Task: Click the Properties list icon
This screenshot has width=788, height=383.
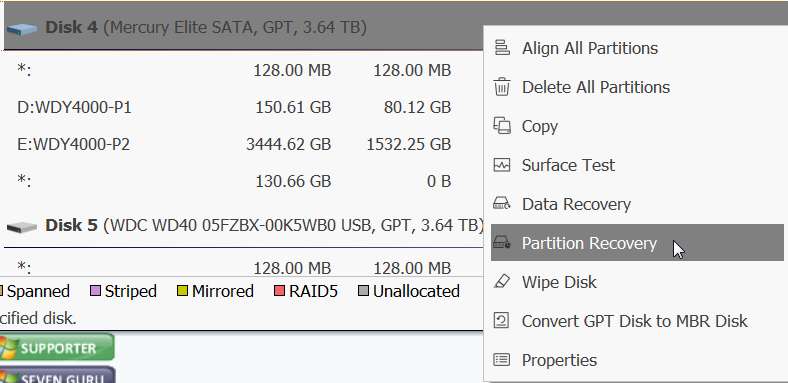Action: click(502, 359)
